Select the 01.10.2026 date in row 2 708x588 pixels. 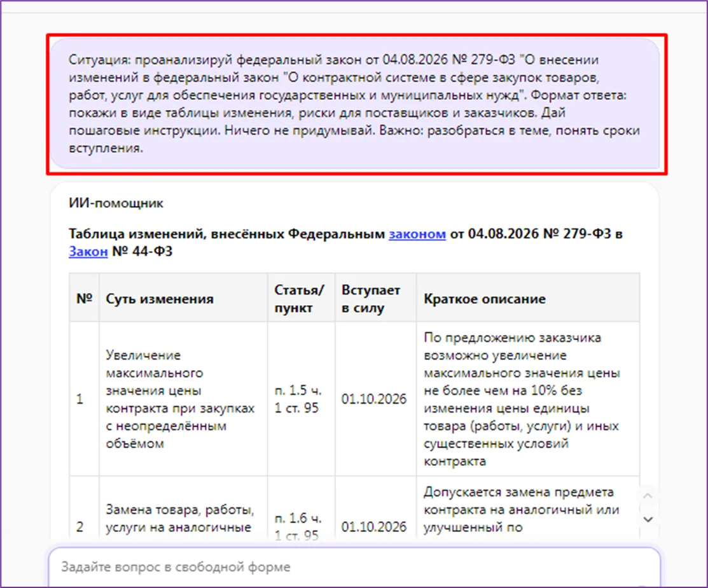point(374,526)
